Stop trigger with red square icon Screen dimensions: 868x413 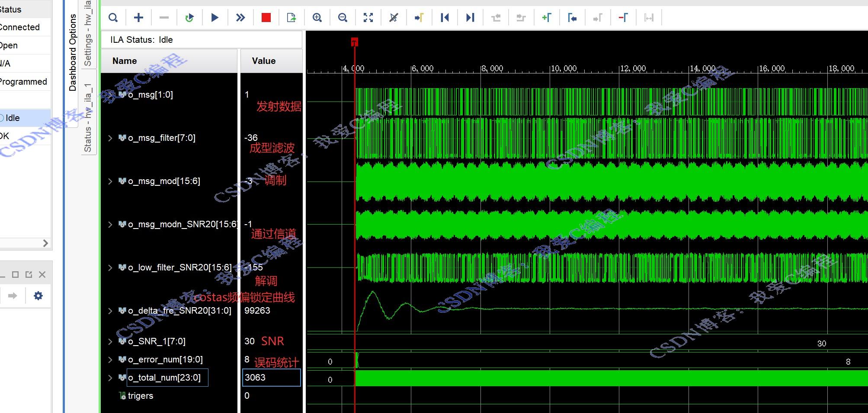pos(266,18)
